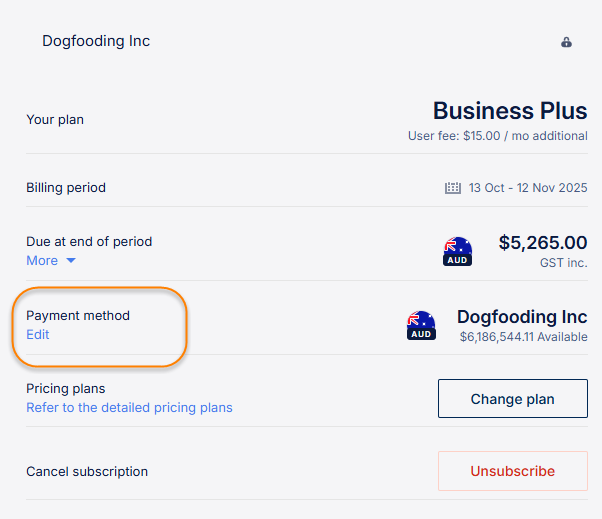Screen dimensions: 602x519
Task: Click the Payment method label
Action: (x=78, y=316)
